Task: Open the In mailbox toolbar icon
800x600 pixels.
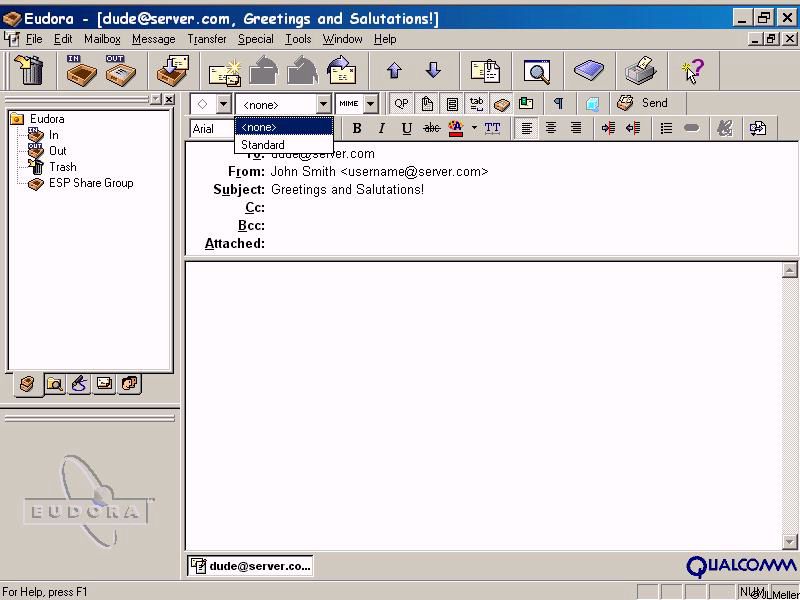Action: [81, 70]
